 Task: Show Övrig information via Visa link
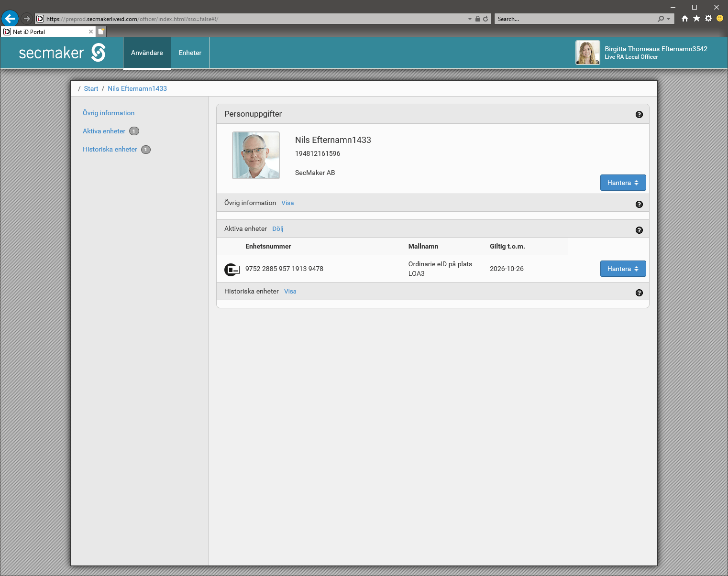pyautogui.click(x=287, y=203)
